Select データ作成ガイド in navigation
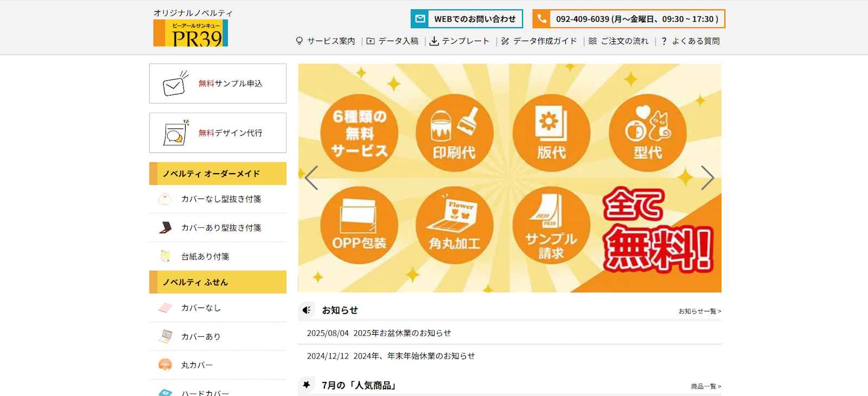Image resolution: width=868 pixels, height=396 pixels. point(539,41)
